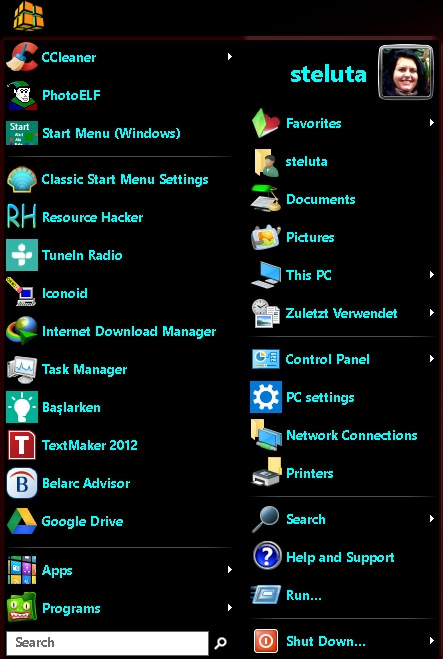Click the Network Connections icon
This screenshot has height=659, width=443.
266,435
